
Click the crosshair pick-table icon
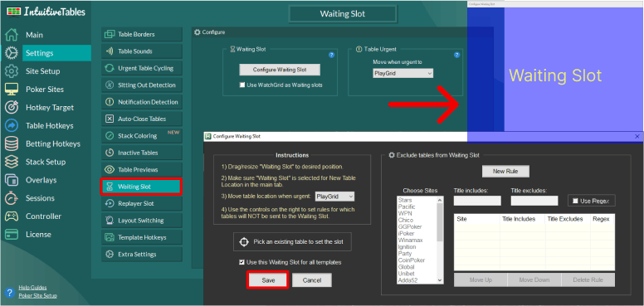coord(243,242)
